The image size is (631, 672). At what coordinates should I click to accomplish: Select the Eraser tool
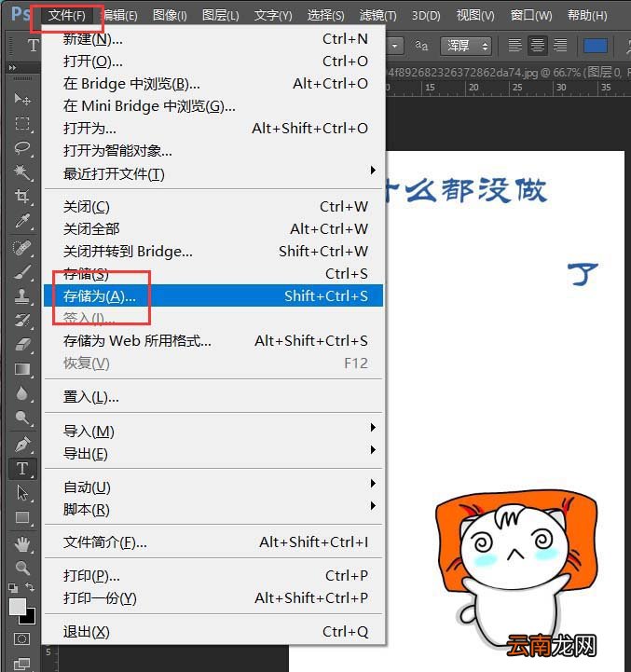click(21, 344)
